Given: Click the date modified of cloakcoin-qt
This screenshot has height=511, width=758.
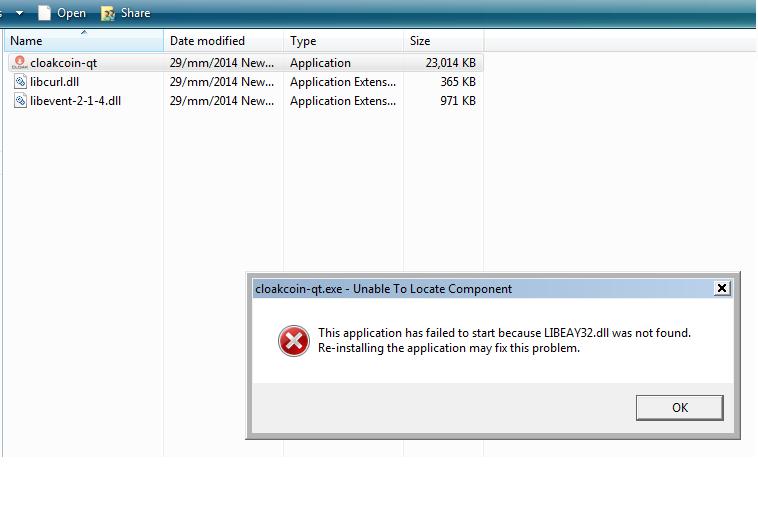Looking at the screenshot, I should click(x=222, y=63).
